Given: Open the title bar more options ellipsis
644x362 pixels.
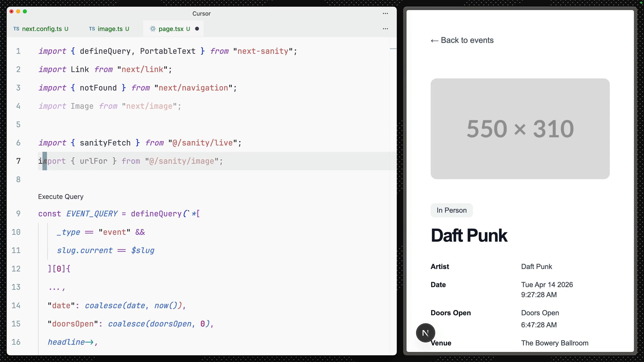Looking at the screenshot, I should (x=385, y=14).
